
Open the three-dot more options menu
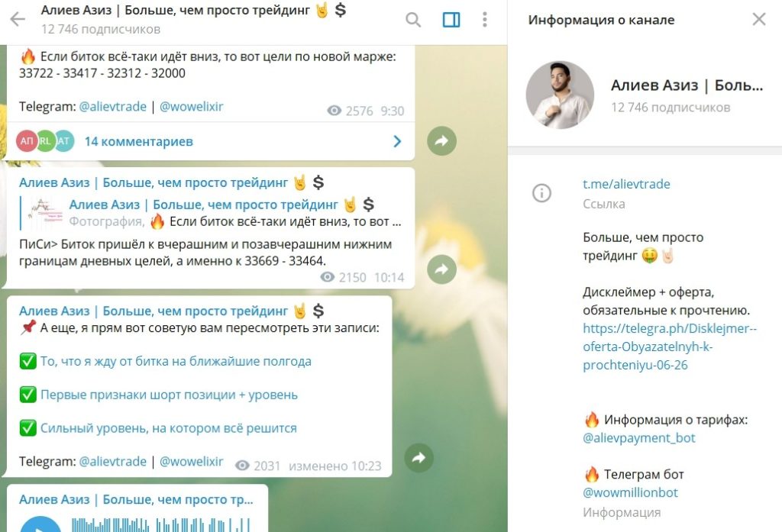point(484,19)
